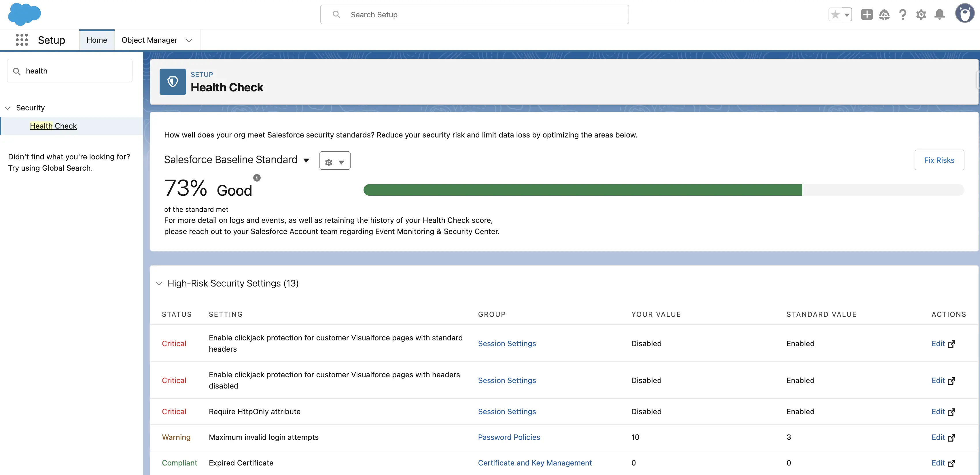Open the App Launcher grid icon
The height and width of the screenshot is (475, 980).
tap(22, 40)
